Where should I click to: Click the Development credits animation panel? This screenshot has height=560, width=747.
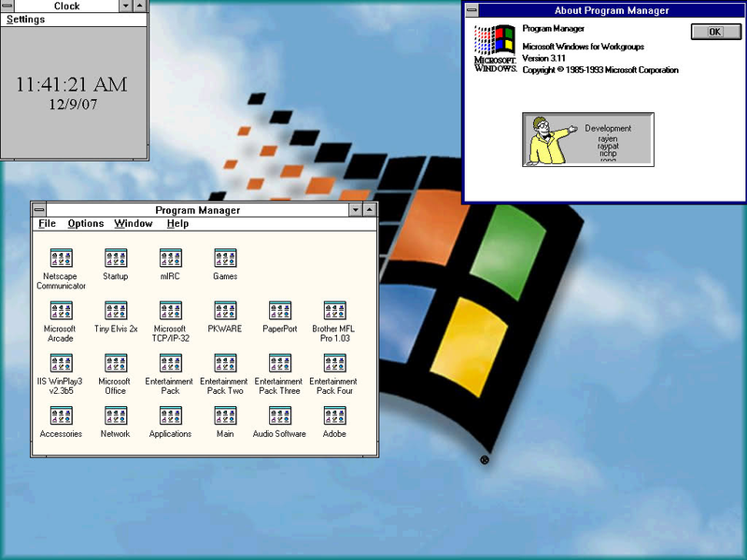[x=588, y=139]
